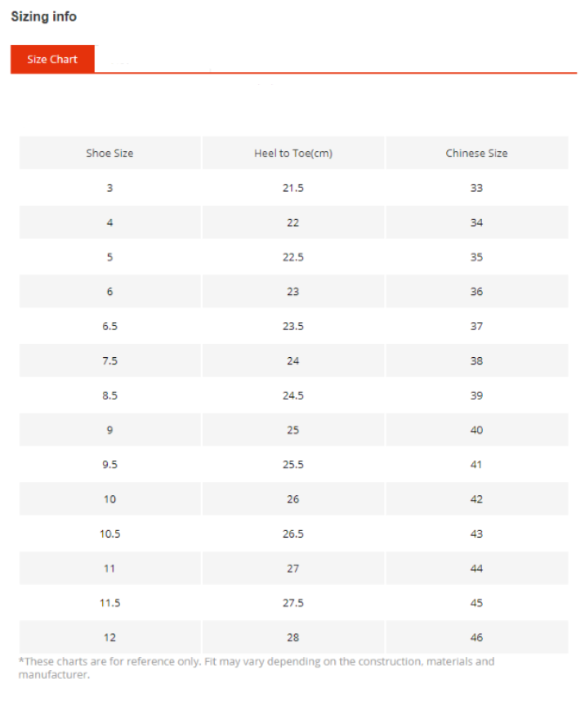Click the Sizing info heading
Viewport: 585px width, 728px height.
(43, 16)
